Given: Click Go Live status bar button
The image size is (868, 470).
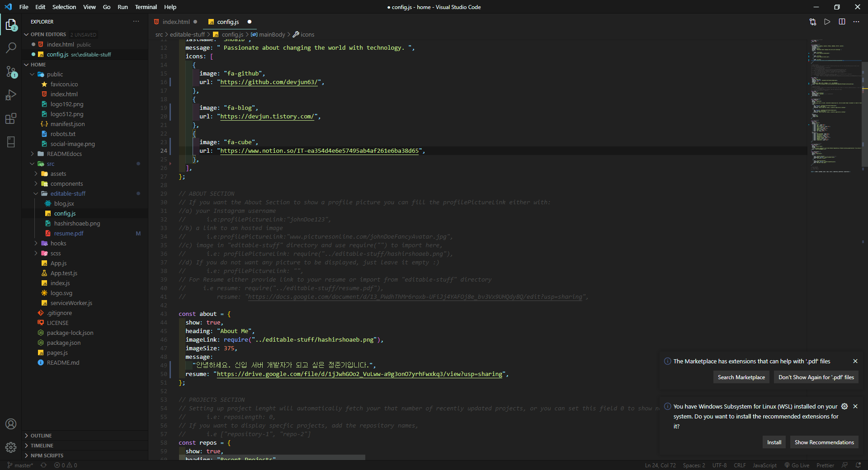Looking at the screenshot, I should coord(797,465).
